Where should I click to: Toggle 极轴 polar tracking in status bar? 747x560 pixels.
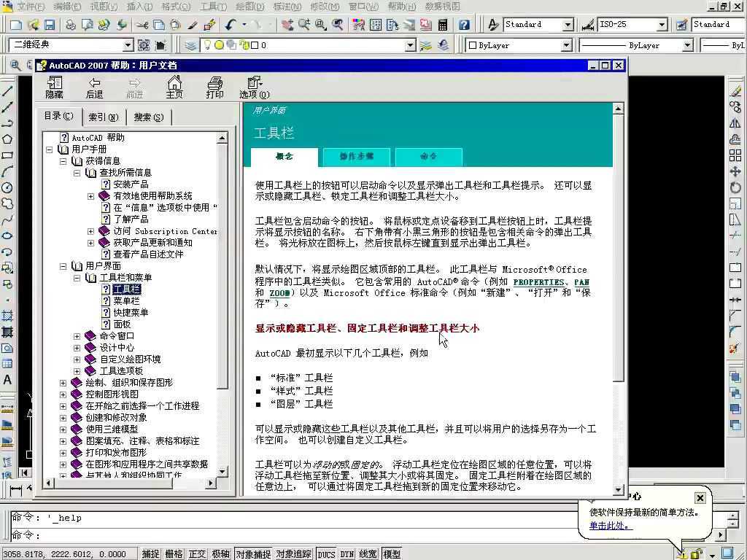click(x=220, y=554)
